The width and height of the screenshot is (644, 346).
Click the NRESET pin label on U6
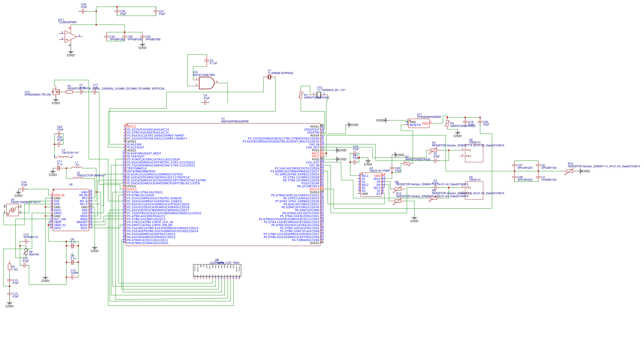pyautogui.click(x=82, y=222)
